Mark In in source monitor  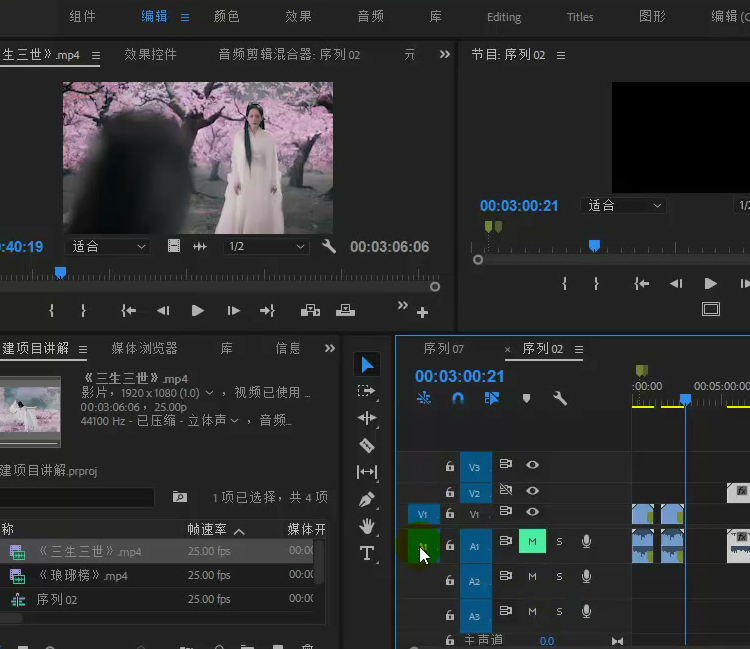tap(52, 311)
